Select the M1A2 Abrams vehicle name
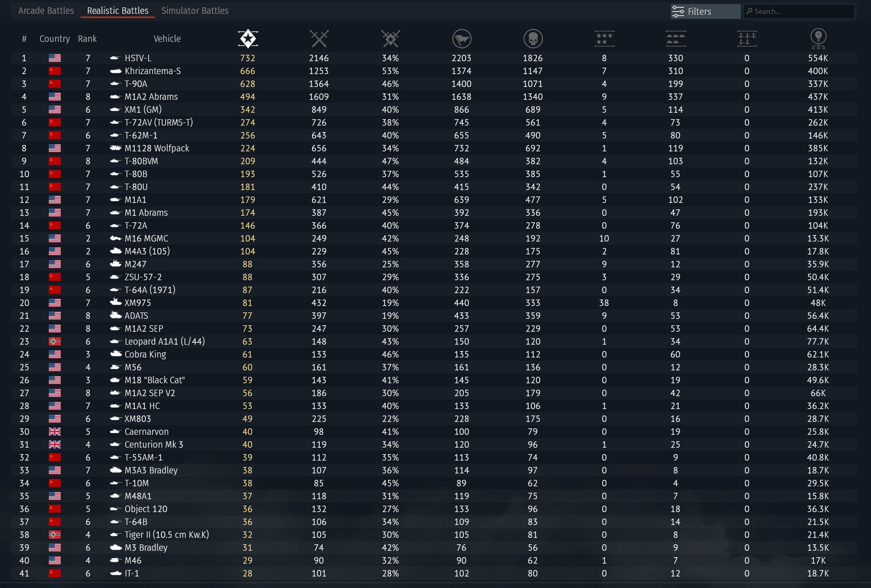This screenshot has height=588, width=871. coord(151,97)
